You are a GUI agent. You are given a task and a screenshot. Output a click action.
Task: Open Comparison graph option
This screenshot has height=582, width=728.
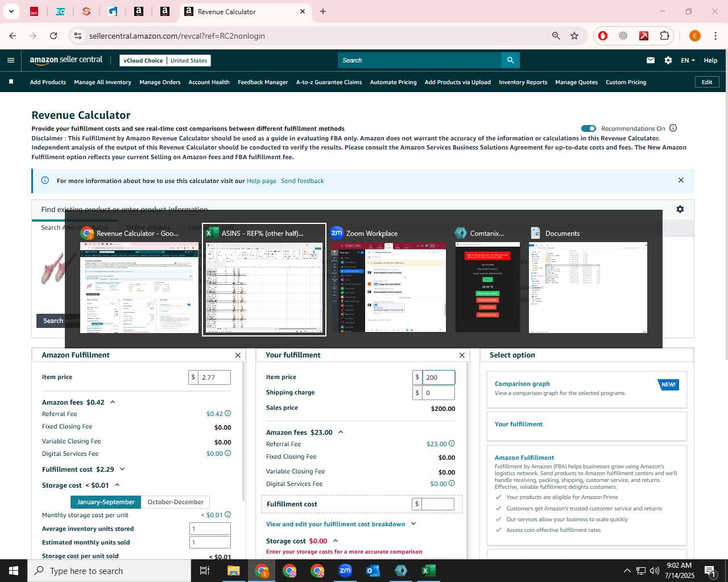pos(586,389)
